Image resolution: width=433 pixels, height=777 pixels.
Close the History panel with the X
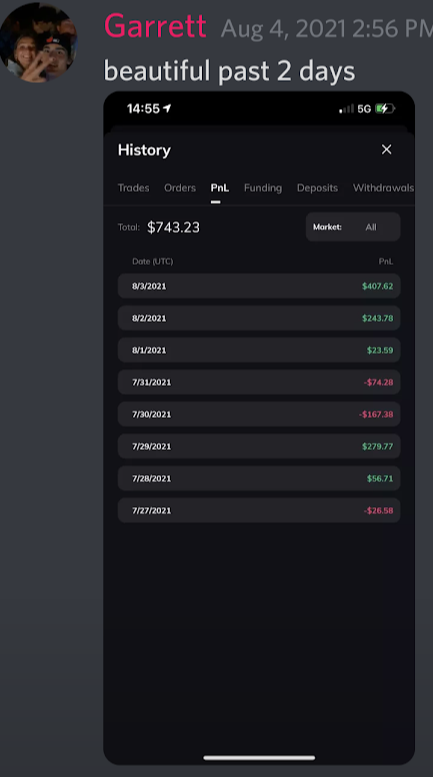(x=386, y=149)
